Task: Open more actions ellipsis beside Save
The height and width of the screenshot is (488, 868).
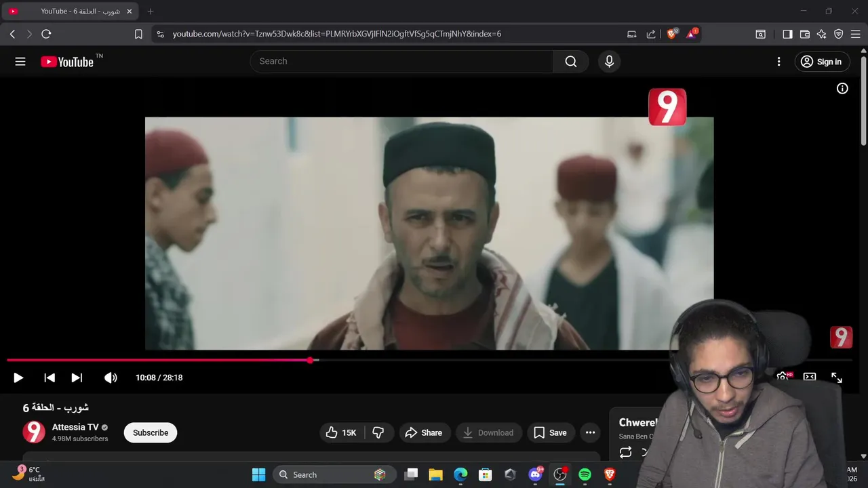Action: click(x=590, y=432)
